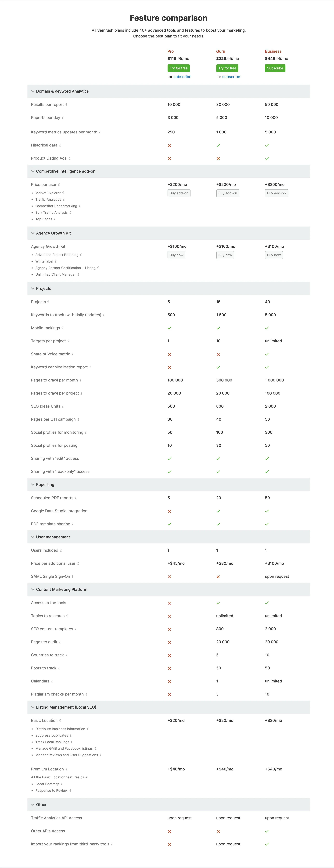Collapse the Domain & Keyword Analytics section
Screen dimensions: 334x868
[x=33, y=91]
